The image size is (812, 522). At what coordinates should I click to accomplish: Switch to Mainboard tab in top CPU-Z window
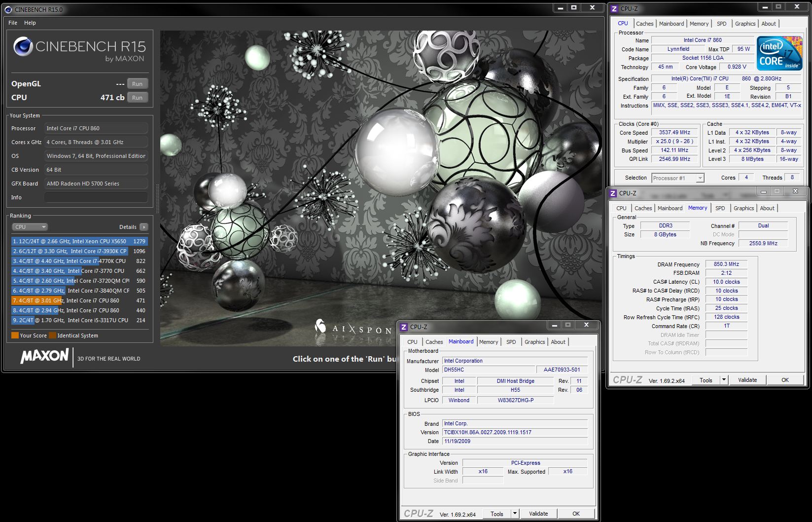click(671, 24)
